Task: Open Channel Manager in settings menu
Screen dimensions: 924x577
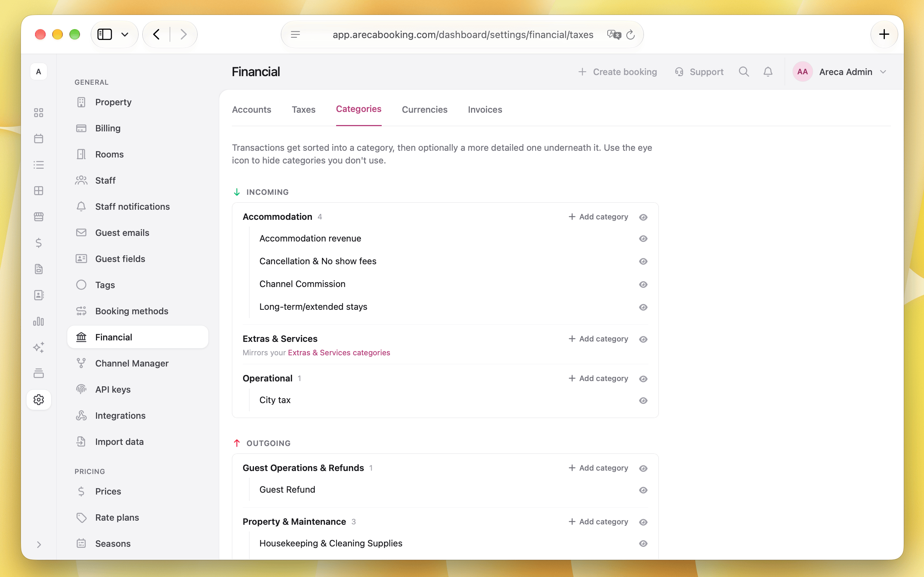Action: pyautogui.click(x=137, y=363)
